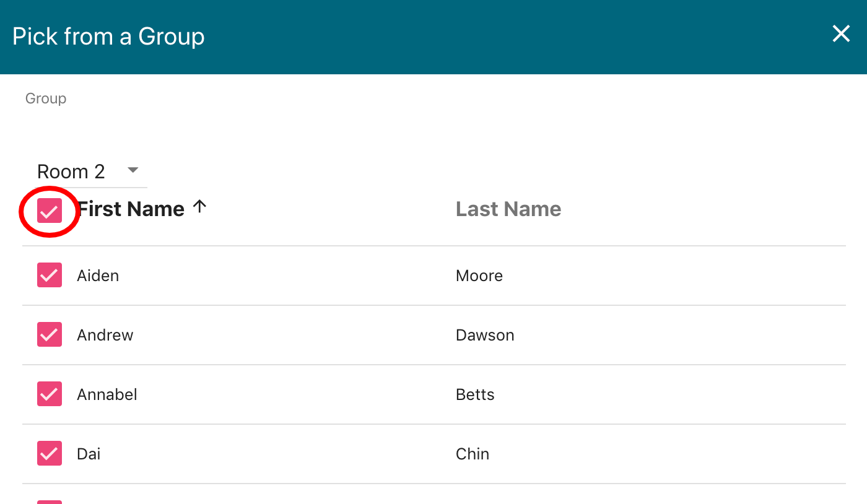Image resolution: width=867 pixels, height=504 pixels.
Task: Deselect Dai's row checkbox
Action: click(x=50, y=453)
